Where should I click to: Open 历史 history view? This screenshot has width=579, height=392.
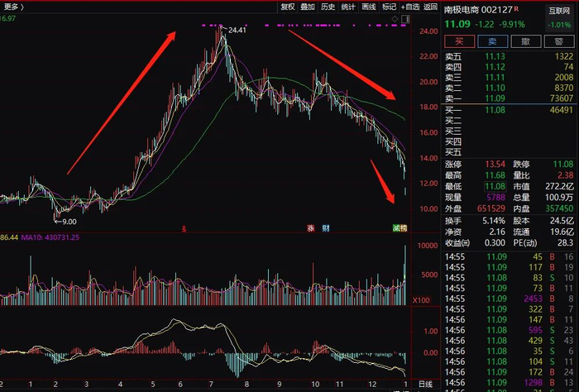pos(328,7)
